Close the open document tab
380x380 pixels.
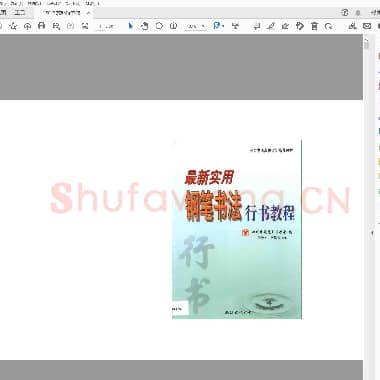point(88,13)
